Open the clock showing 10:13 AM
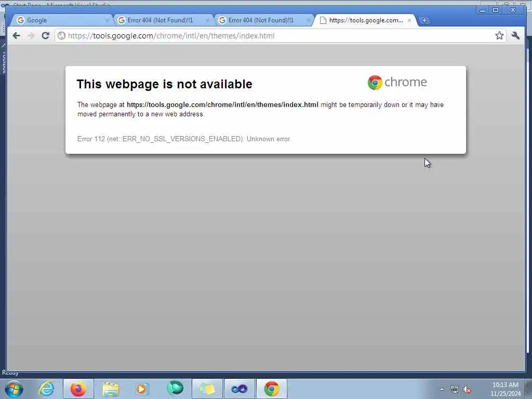This screenshot has height=399, width=532. [x=505, y=389]
